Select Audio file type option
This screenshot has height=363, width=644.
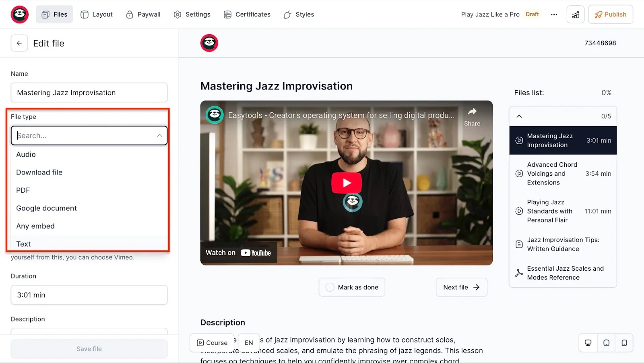[x=89, y=154]
